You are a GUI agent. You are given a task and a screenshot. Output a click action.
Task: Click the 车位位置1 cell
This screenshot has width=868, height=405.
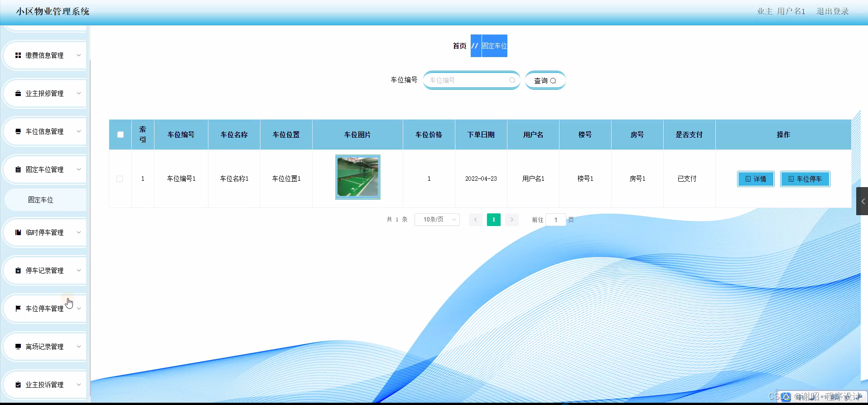(x=286, y=179)
